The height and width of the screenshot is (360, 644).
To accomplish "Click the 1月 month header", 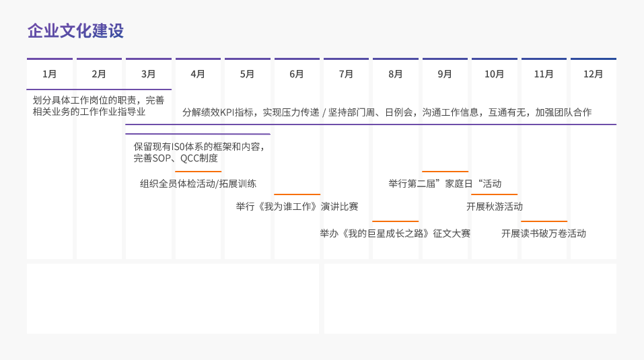I will pyautogui.click(x=50, y=74).
